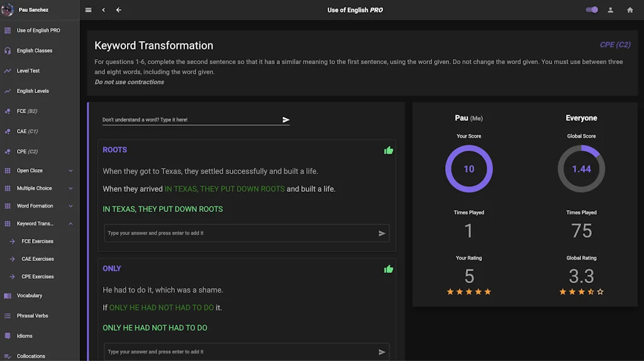Submit ONLY answer with send arrow

[x=382, y=352]
